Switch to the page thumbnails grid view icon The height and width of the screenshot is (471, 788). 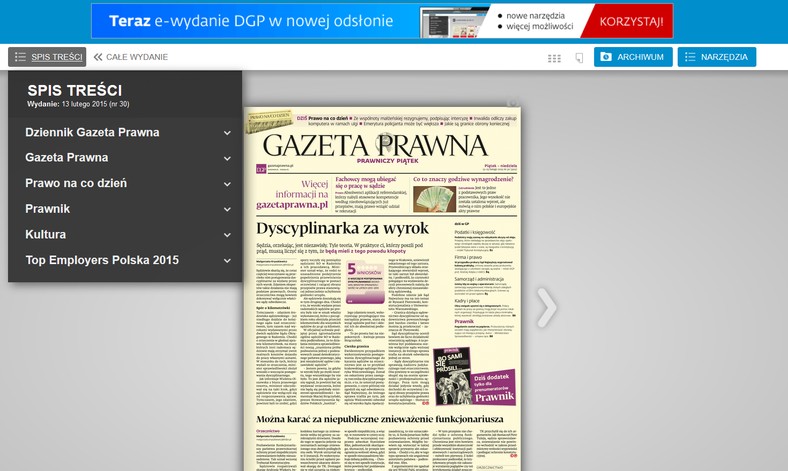click(x=554, y=58)
